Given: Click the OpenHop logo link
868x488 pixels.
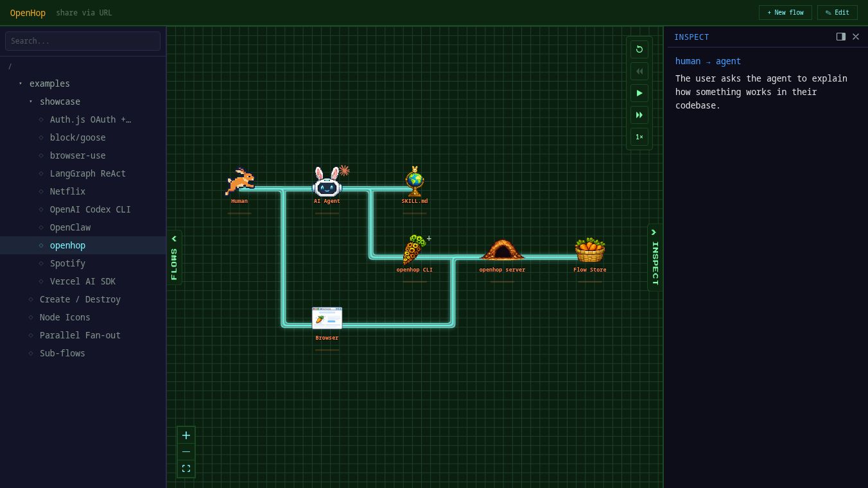Looking at the screenshot, I should click(28, 13).
